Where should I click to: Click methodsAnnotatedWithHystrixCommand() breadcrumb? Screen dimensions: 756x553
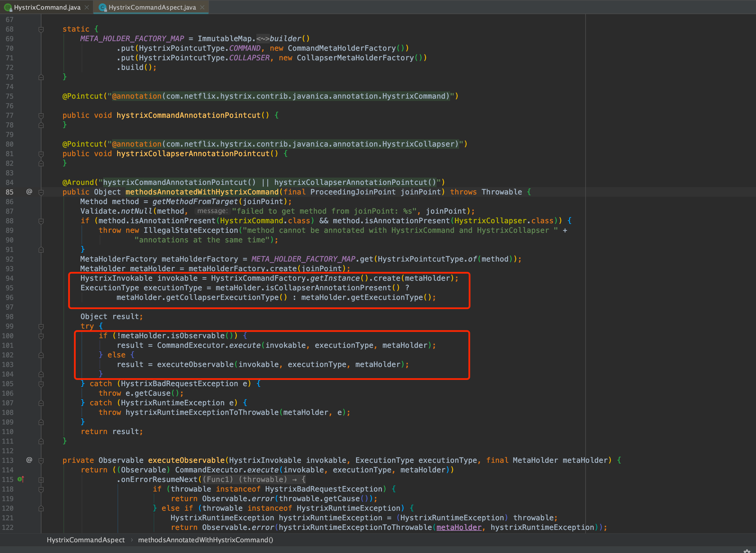tap(205, 539)
